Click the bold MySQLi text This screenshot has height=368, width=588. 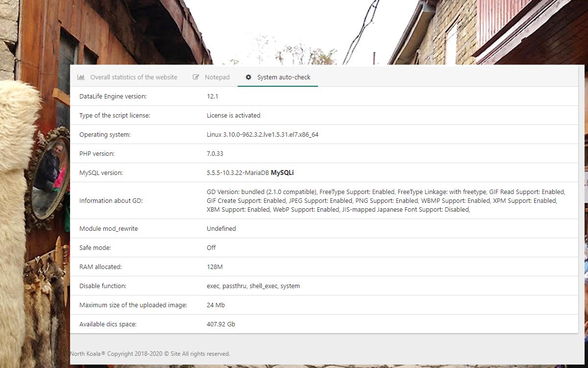click(282, 173)
